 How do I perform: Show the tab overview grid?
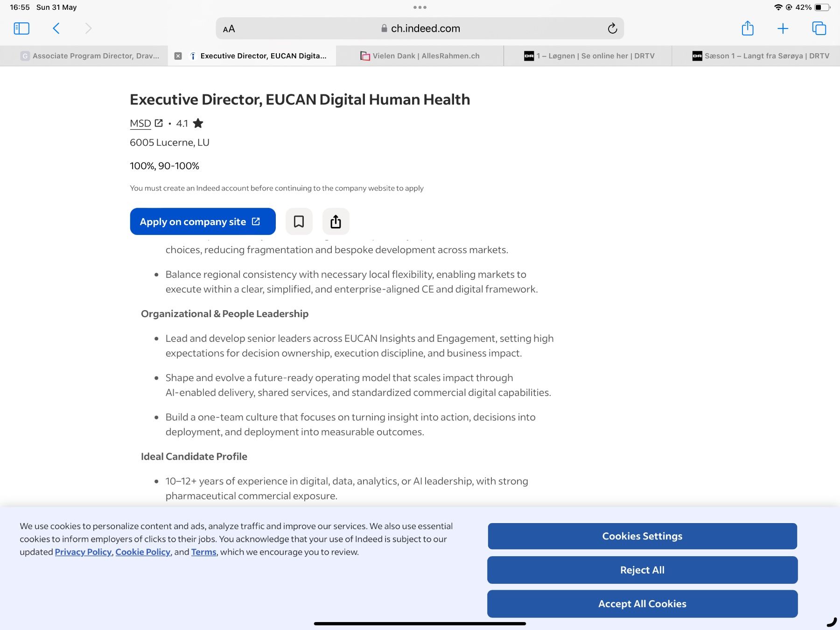point(819,28)
